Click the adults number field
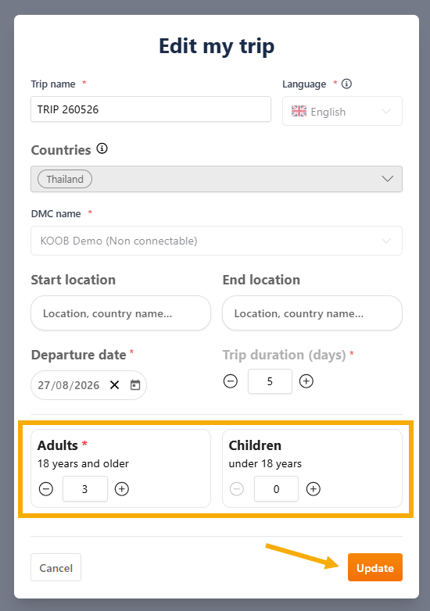This screenshot has width=430, height=611. 85,489
